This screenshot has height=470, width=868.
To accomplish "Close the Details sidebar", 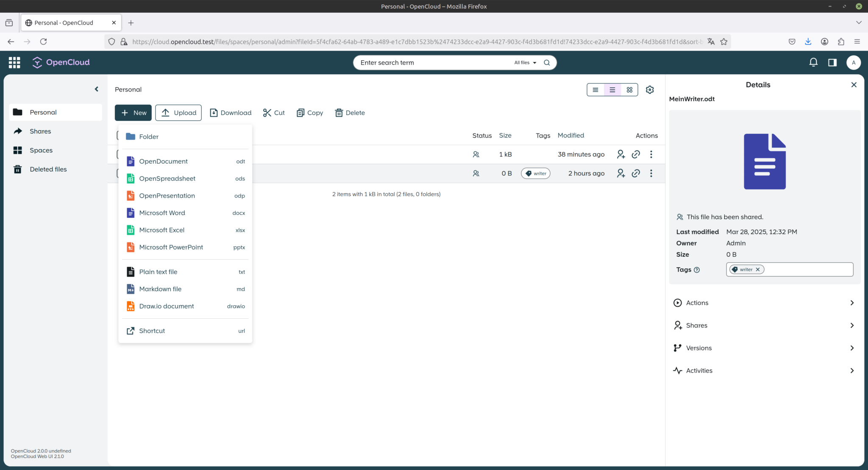I will click(x=854, y=85).
